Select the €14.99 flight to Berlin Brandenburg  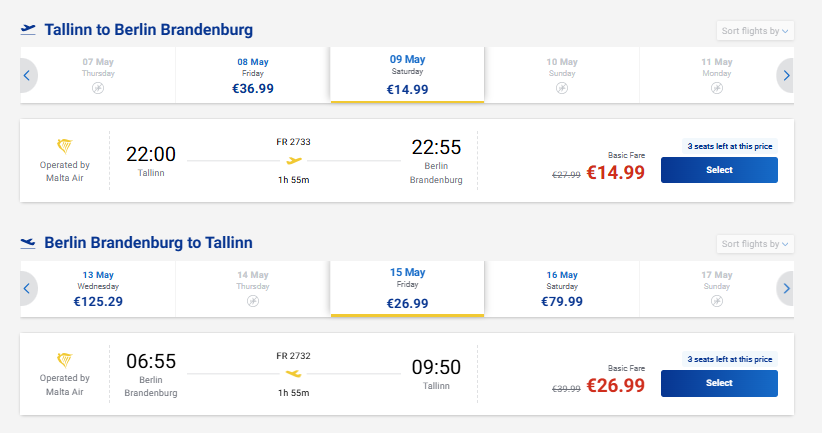[719, 170]
